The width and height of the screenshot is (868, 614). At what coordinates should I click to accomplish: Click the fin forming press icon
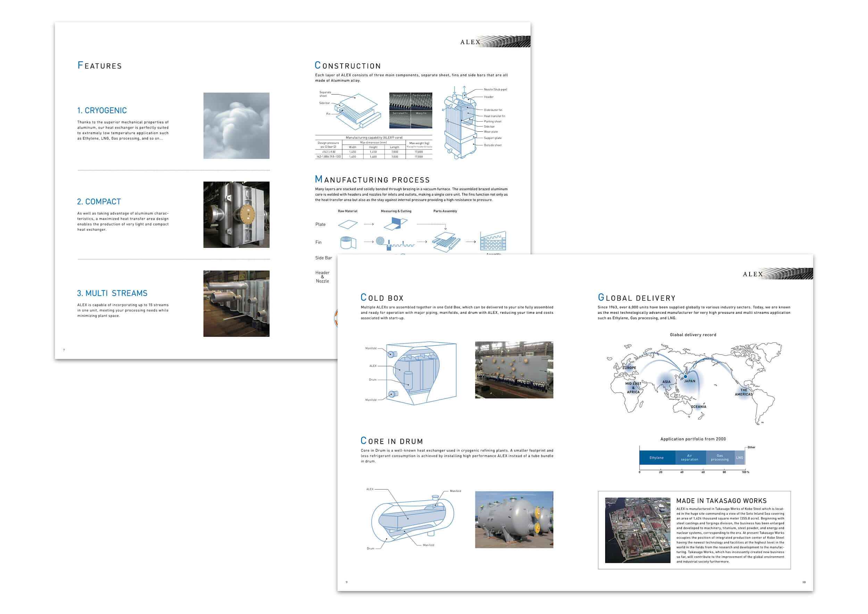point(395,243)
